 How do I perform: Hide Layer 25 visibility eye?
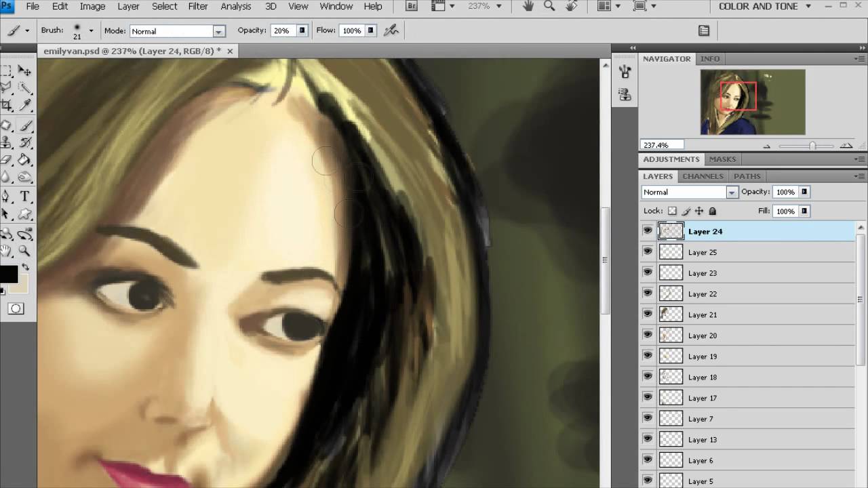pyautogui.click(x=648, y=252)
